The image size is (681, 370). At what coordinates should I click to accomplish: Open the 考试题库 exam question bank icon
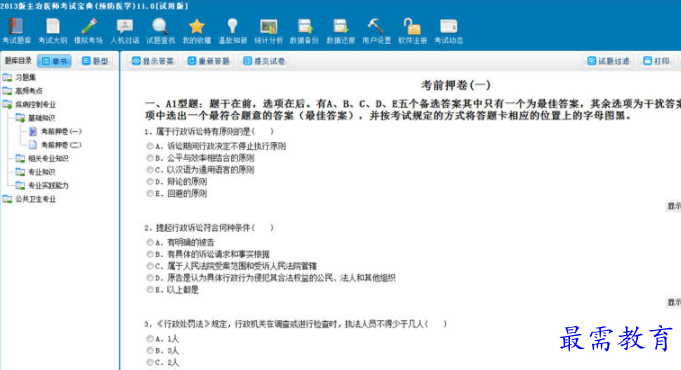[x=17, y=31]
